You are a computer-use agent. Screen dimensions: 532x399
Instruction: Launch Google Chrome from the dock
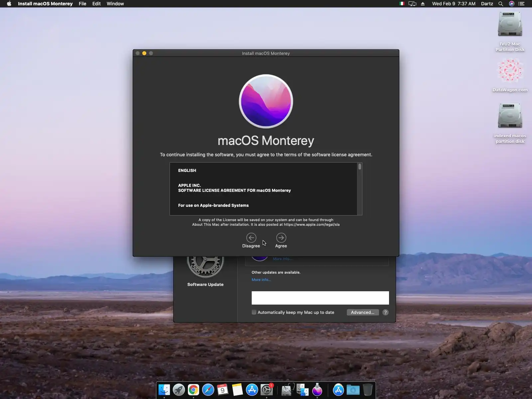coord(194,390)
